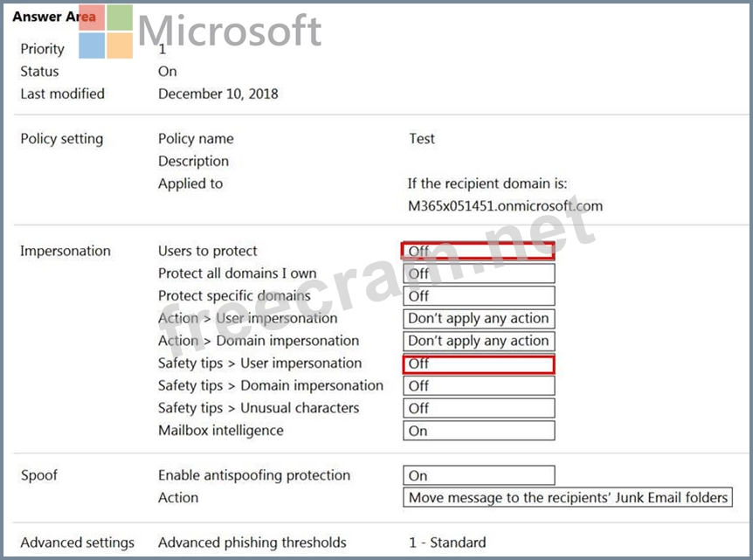Click the policy name value 'Test'

pos(422,139)
